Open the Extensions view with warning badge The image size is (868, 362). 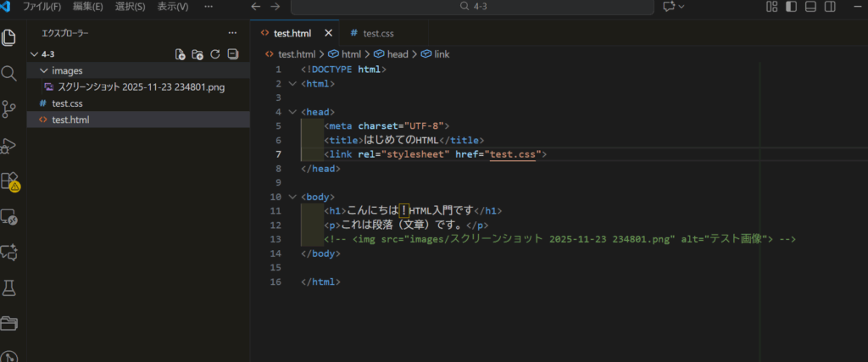[9, 181]
